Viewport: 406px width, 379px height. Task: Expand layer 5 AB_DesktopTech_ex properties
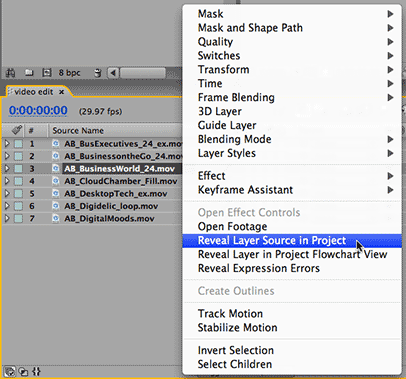[7, 193]
